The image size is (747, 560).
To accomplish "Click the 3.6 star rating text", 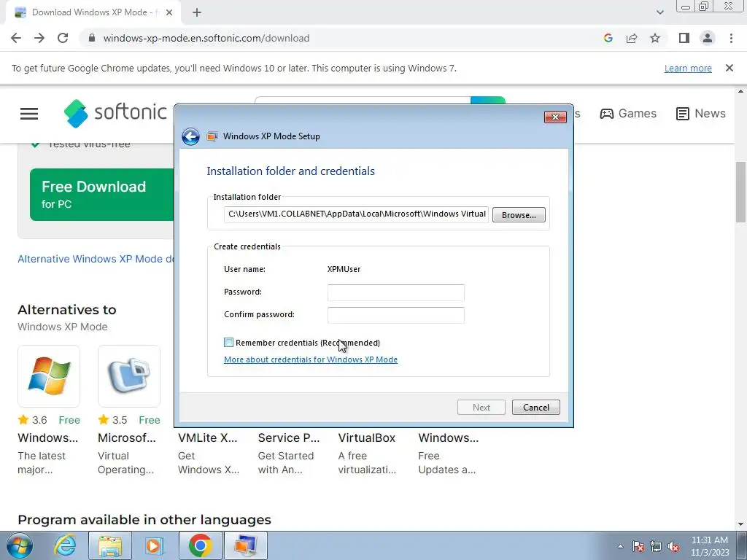I will pos(39,420).
